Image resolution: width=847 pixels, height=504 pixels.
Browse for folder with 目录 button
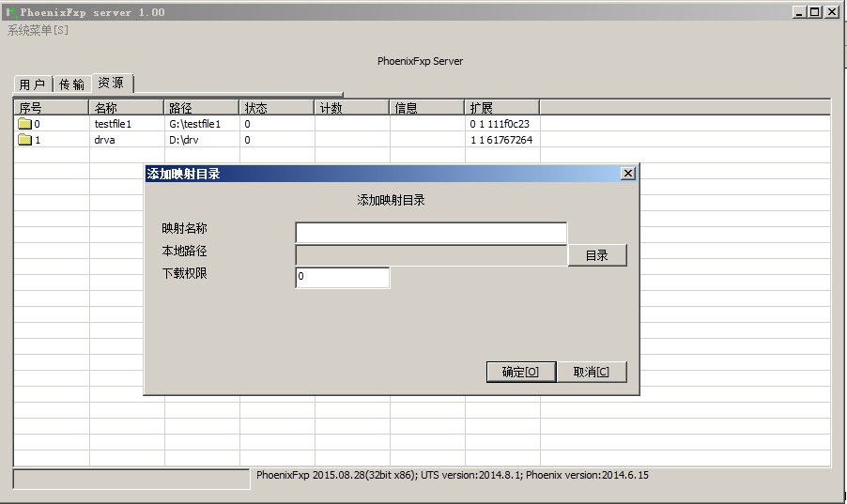pyautogui.click(x=597, y=255)
